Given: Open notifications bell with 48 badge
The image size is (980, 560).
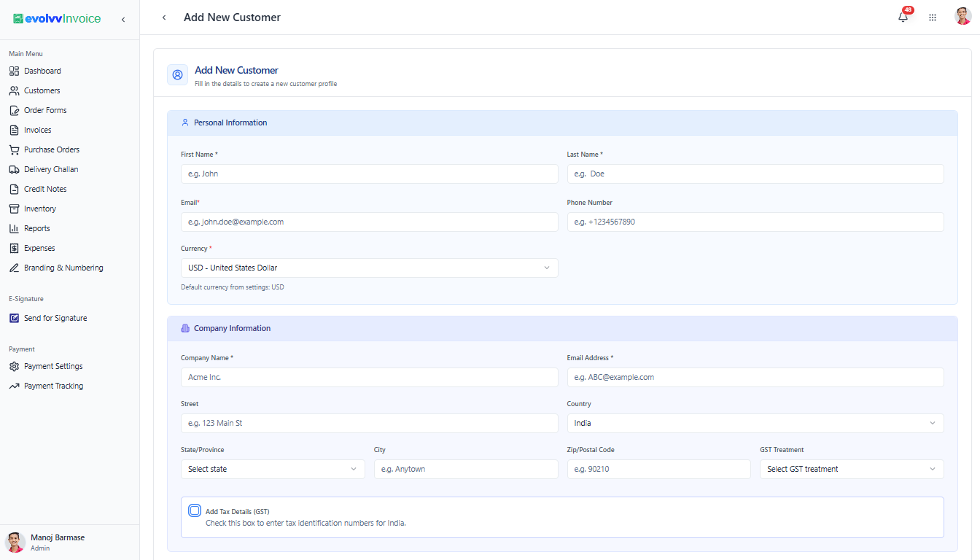Looking at the screenshot, I should click(903, 17).
